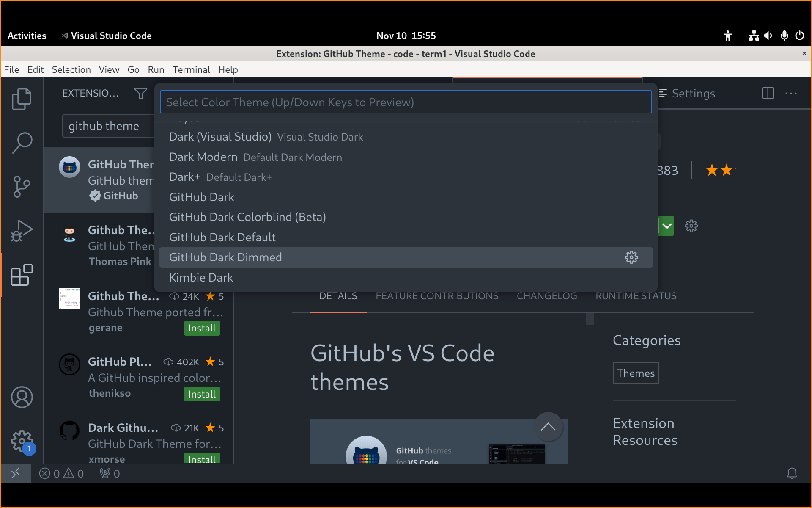812x508 pixels.
Task: Click the Manage gear with update badge
Action: click(22, 441)
